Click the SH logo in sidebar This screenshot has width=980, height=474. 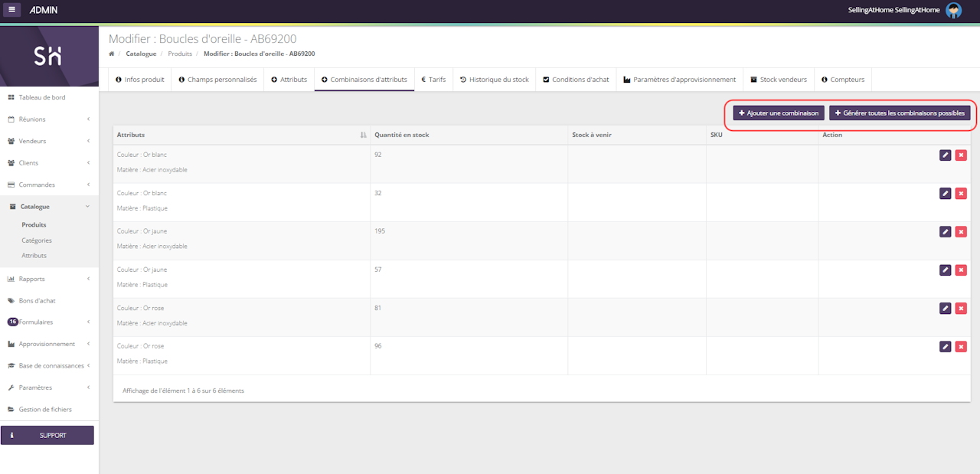pyautogui.click(x=48, y=57)
